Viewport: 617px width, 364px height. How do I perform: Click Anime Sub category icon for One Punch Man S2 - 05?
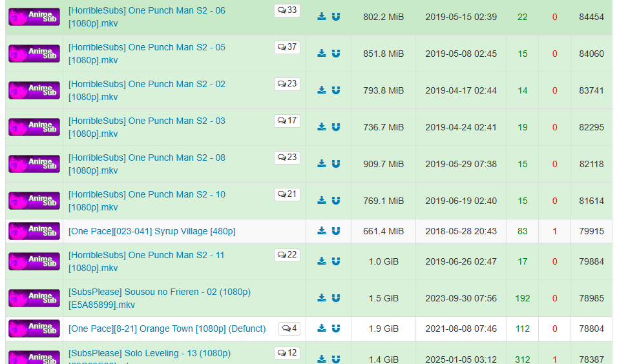34,54
